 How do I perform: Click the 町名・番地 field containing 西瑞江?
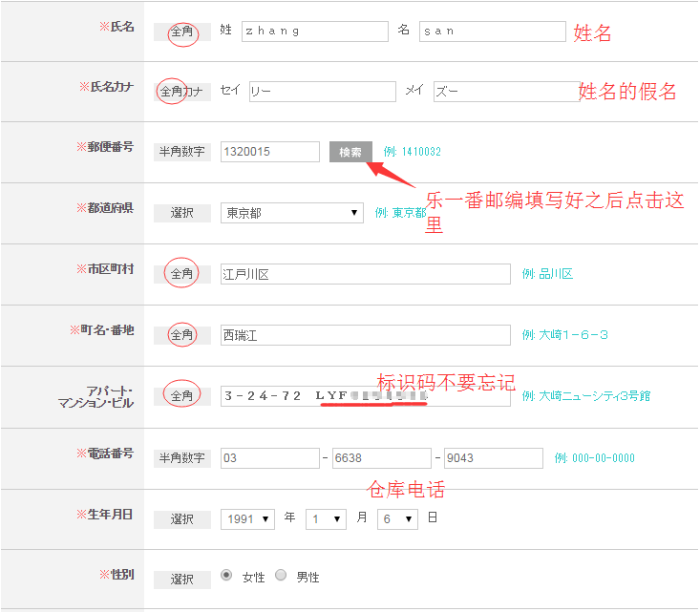tap(365, 335)
